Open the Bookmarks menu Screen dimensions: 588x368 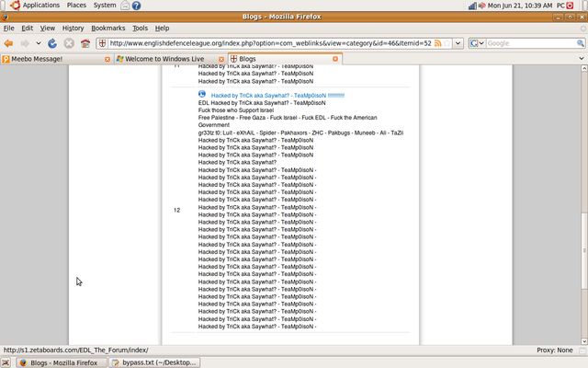[x=107, y=29]
